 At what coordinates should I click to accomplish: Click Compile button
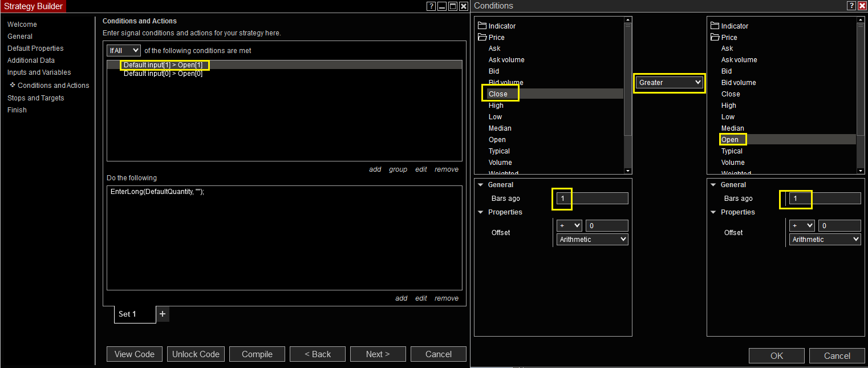pos(257,354)
